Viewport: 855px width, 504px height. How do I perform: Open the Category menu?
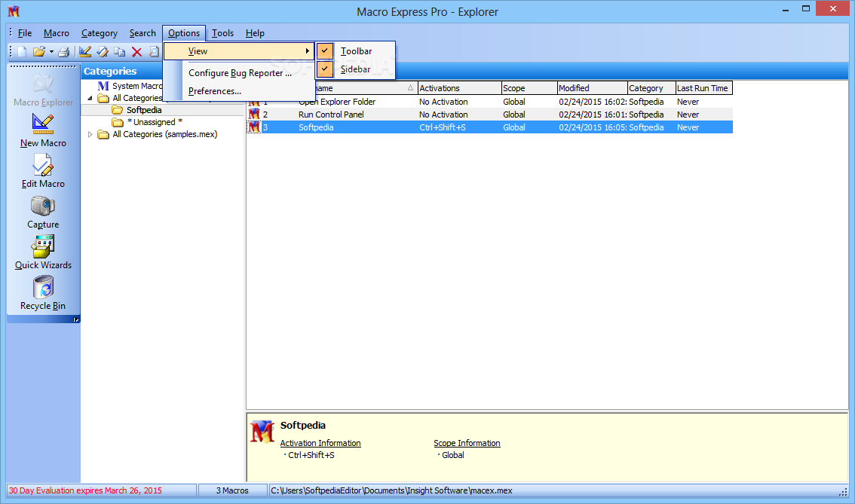coord(100,33)
